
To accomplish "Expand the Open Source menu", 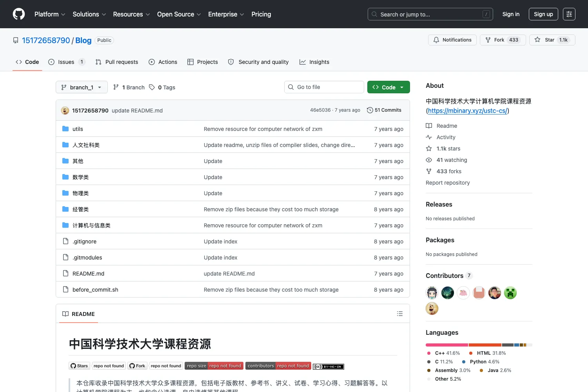I will [x=179, y=14].
